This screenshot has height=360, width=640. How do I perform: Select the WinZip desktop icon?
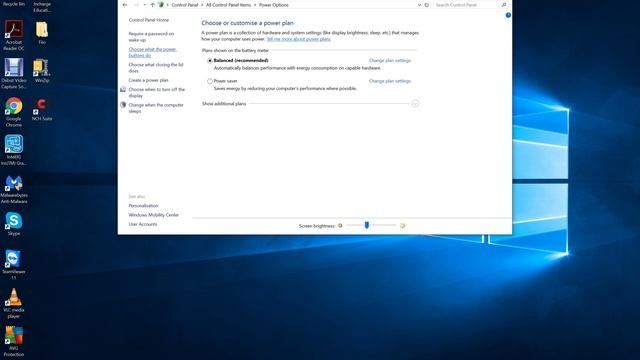[x=42, y=71]
